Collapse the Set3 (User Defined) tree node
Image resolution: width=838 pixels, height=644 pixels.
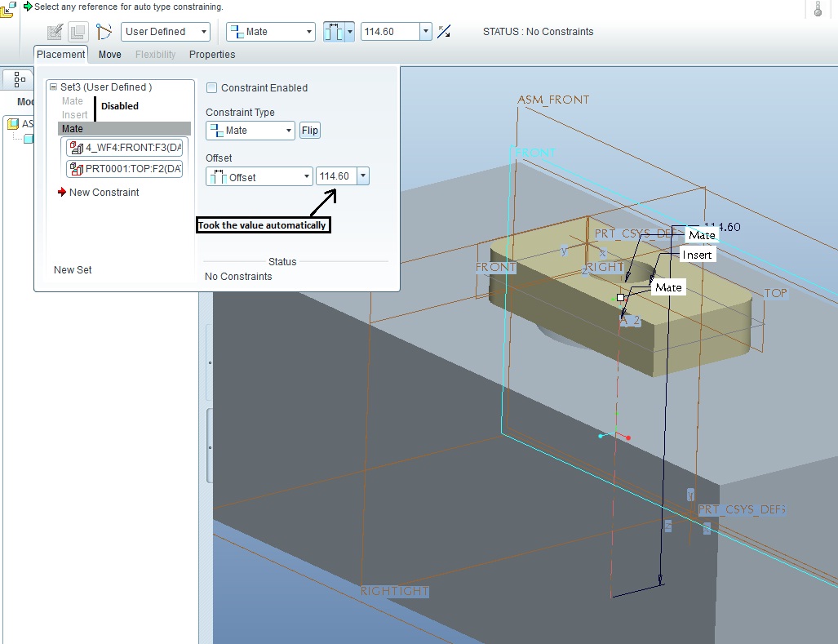click(x=53, y=87)
